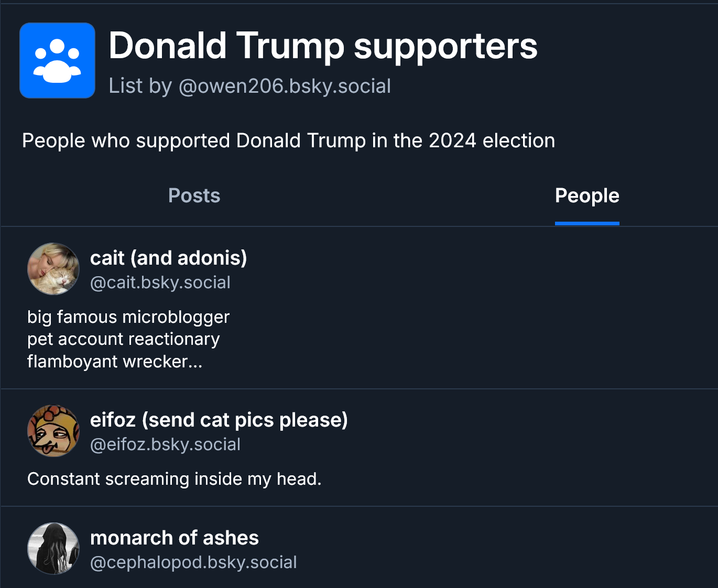Open cait's profile picture
Image resolution: width=718 pixels, height=588 pixels.
pyautogui.click(x=53, y=269)
